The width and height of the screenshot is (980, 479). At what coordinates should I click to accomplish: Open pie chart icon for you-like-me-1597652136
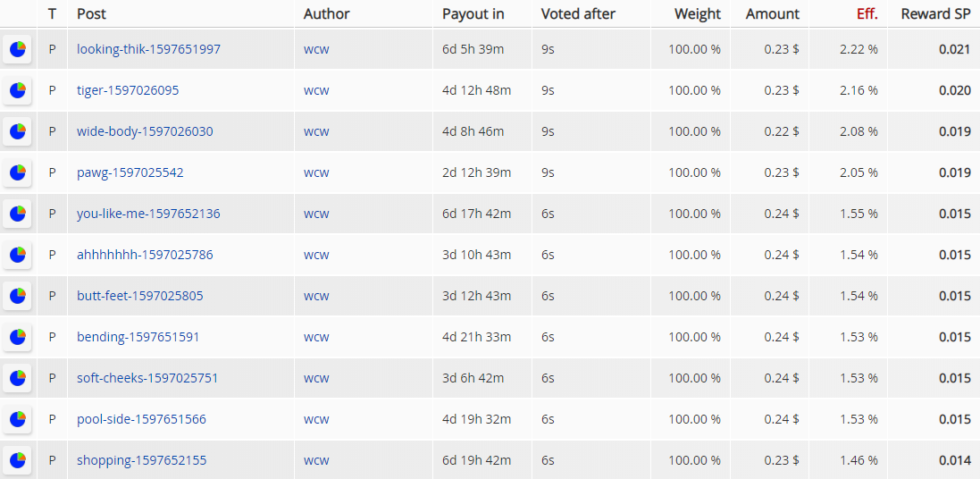18,214
